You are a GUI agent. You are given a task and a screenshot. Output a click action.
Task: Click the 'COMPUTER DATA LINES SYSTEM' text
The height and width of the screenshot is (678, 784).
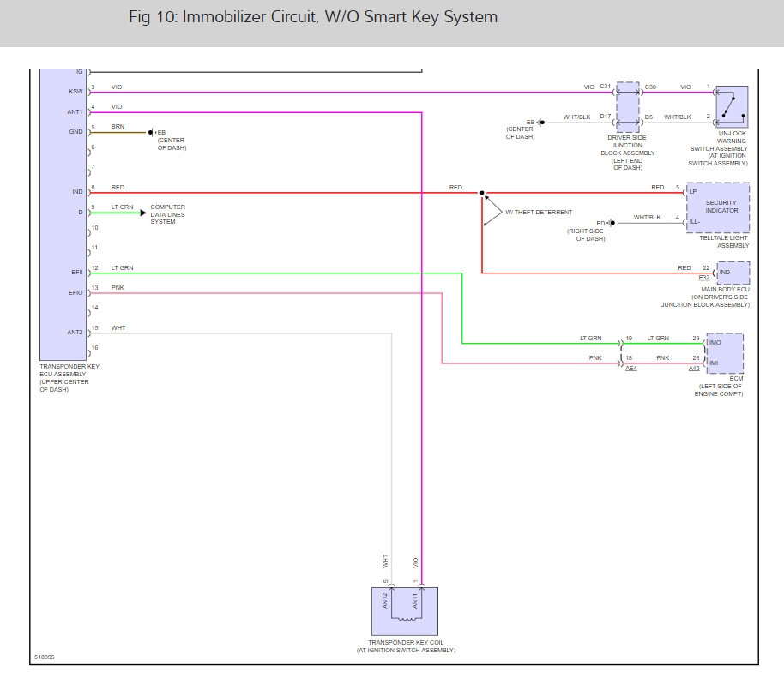click(167, 214)
